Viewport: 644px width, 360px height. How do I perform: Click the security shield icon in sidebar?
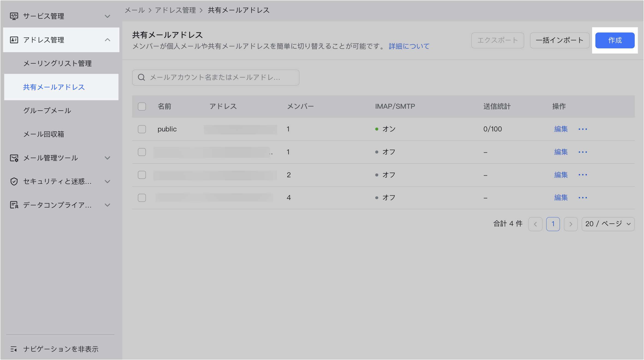(14, 181)
